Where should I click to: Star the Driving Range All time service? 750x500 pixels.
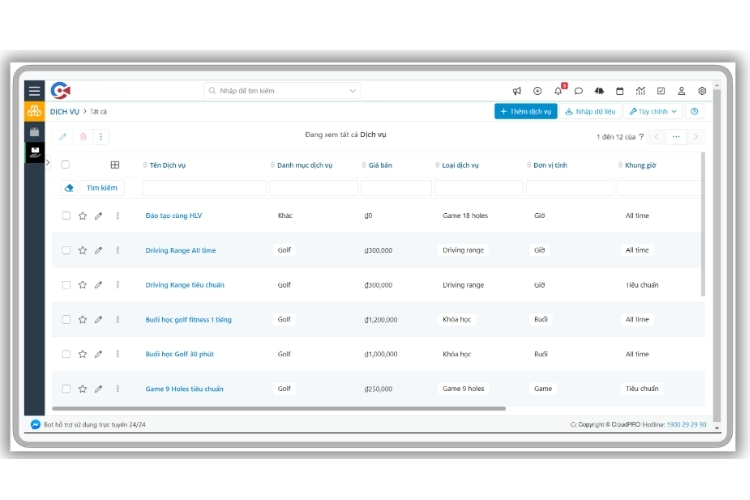(x=82, y=250)
